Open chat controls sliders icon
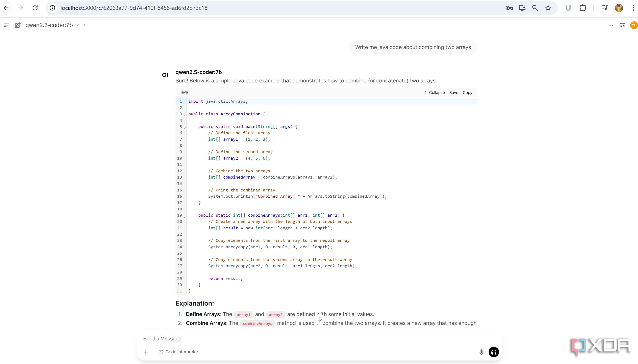The height and width of the screenshot is (364, 638). [x=622, y=25]
